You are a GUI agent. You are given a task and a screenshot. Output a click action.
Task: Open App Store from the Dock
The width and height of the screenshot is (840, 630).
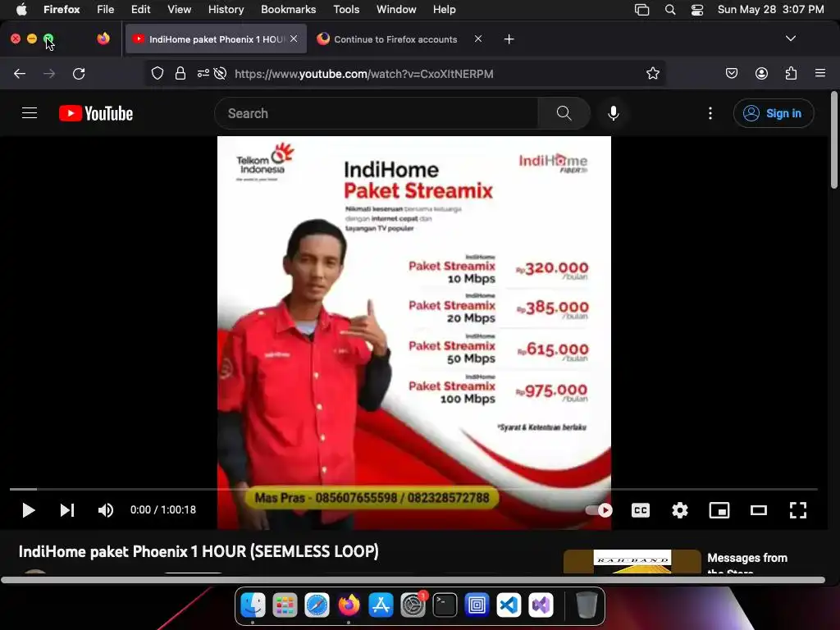[381, 605]
